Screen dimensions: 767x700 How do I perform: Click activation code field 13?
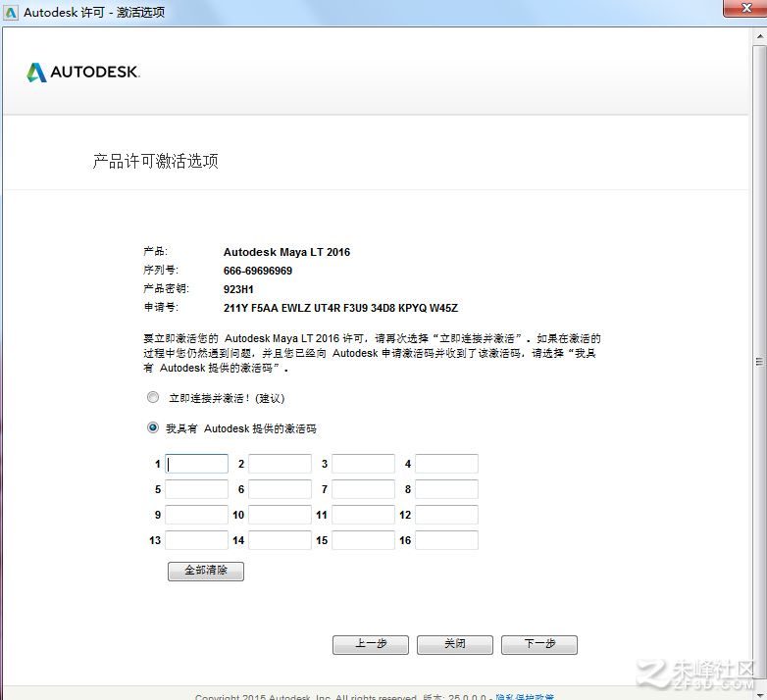[196, 540]
